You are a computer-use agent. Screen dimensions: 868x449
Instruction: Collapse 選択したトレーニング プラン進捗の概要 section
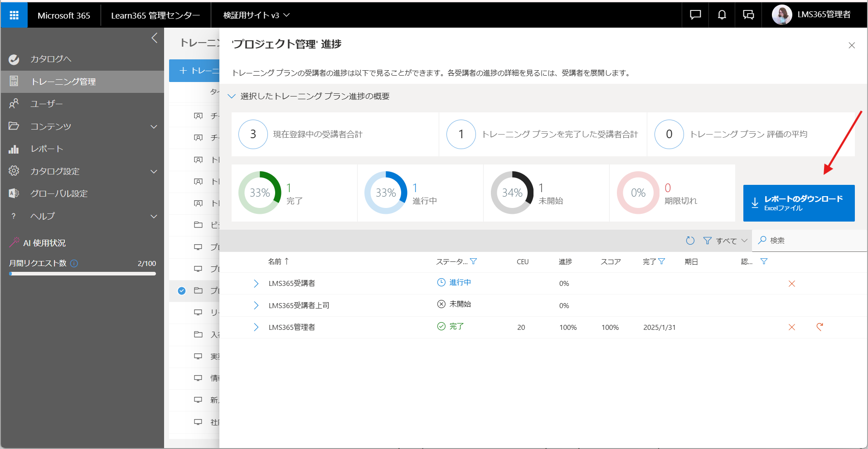coord(232,96)
